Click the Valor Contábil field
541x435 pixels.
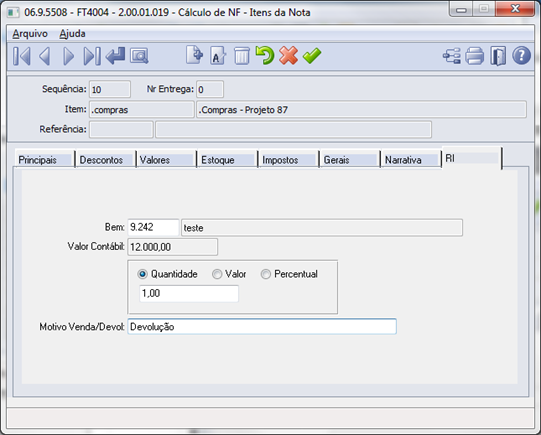[173, 247]
